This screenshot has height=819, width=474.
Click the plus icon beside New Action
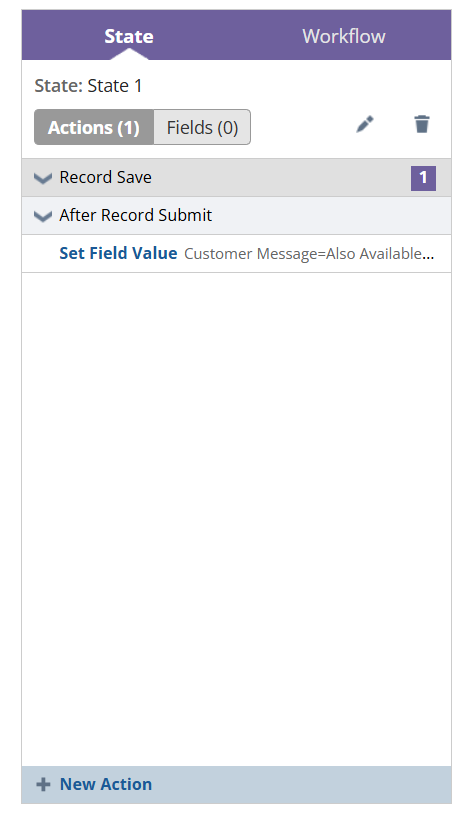pos(43,784)
